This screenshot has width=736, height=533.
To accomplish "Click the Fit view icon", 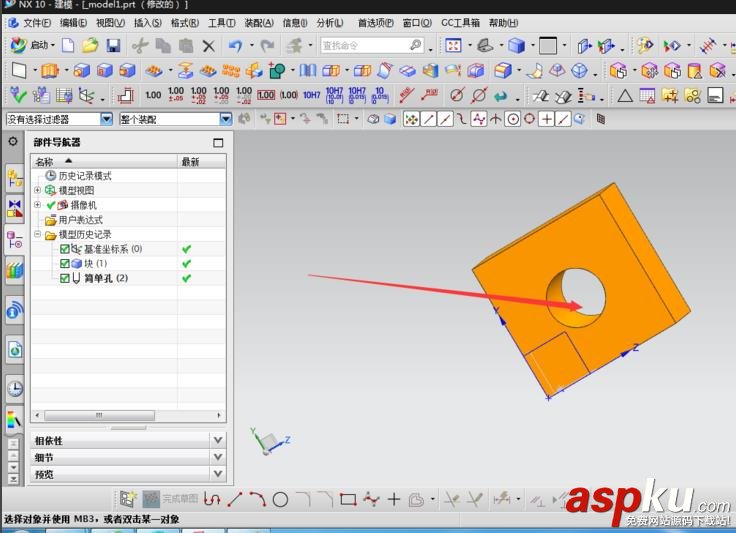I will click(453, 46).
